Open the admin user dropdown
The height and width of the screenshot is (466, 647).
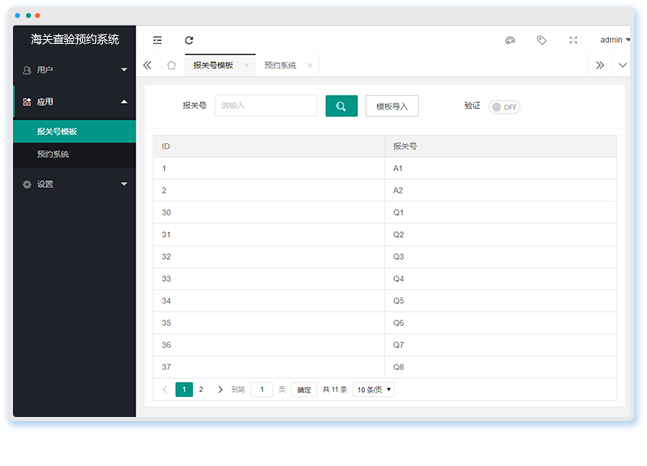click(x=614, y=40)
